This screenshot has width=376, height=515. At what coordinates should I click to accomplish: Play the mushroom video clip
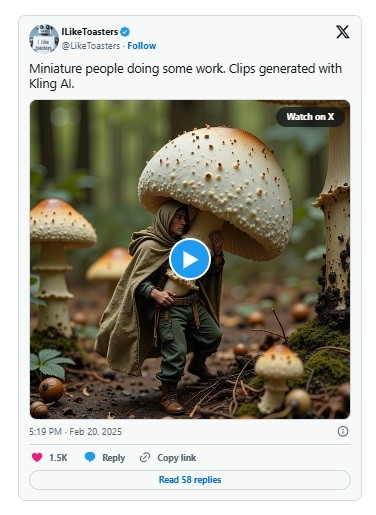click(x=190, y=259)
